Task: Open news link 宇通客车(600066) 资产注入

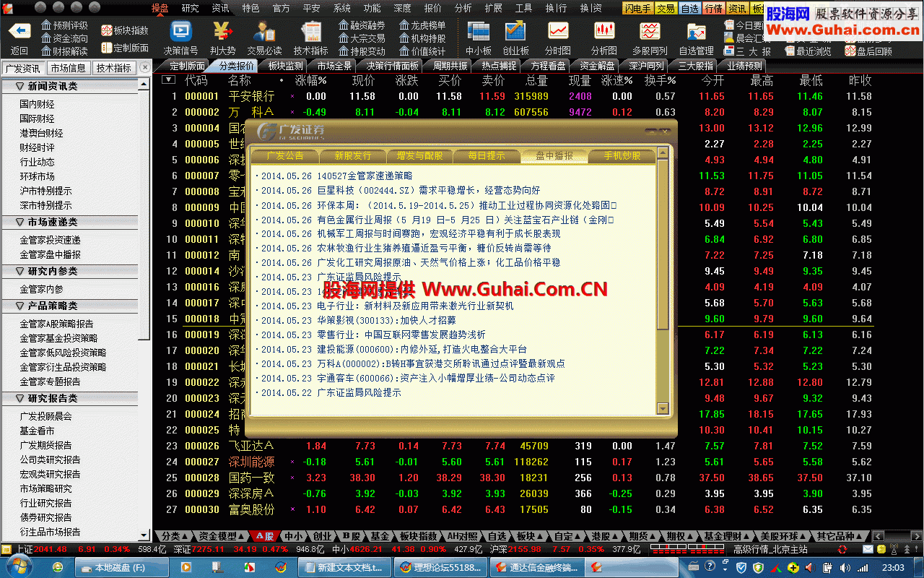Action: [436, 378]
